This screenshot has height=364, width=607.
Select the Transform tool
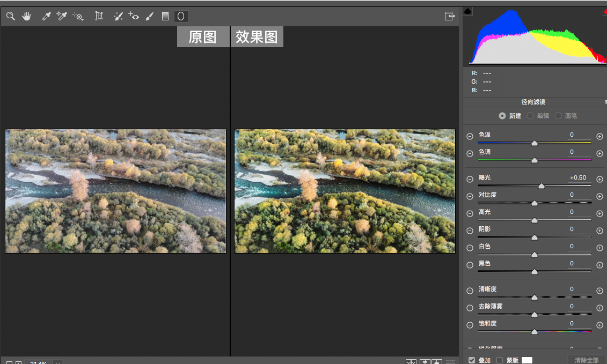coord(99,17)
